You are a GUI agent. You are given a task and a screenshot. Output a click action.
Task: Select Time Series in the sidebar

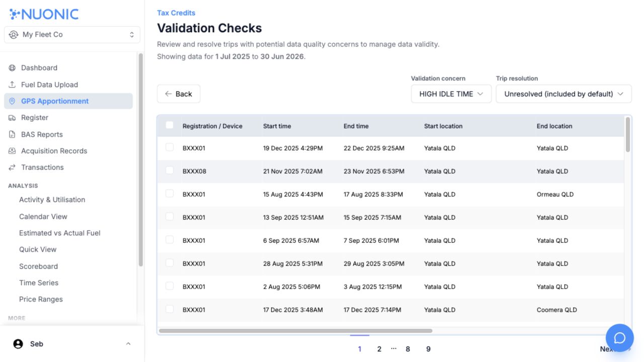(x=39, y=283)
